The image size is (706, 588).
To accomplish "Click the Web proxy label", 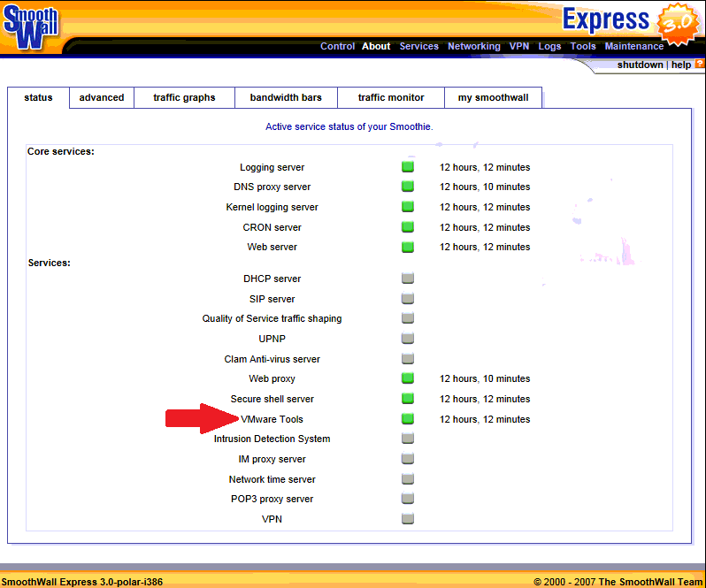I will (272, 378).
